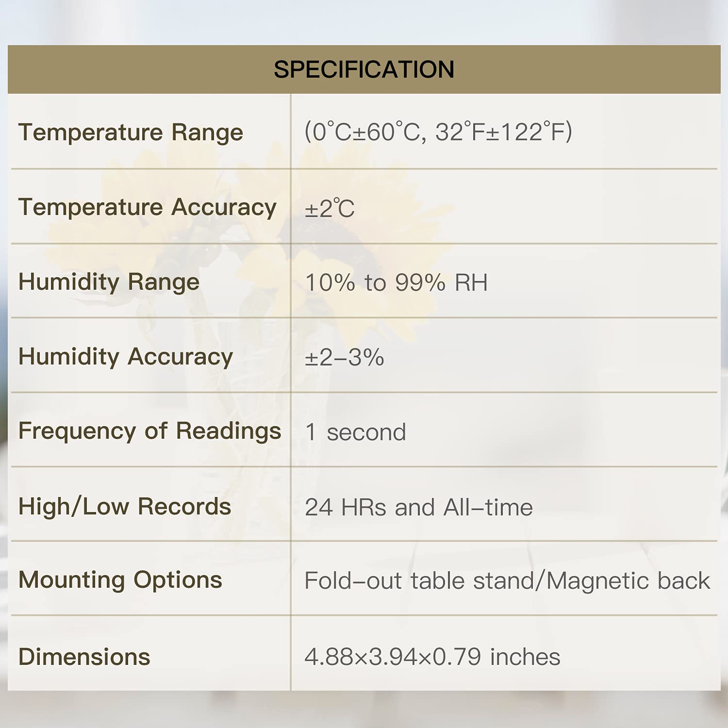Select the Mounting Options label
Viewport: 728px width, 728px height.
[x=120, y=580]
